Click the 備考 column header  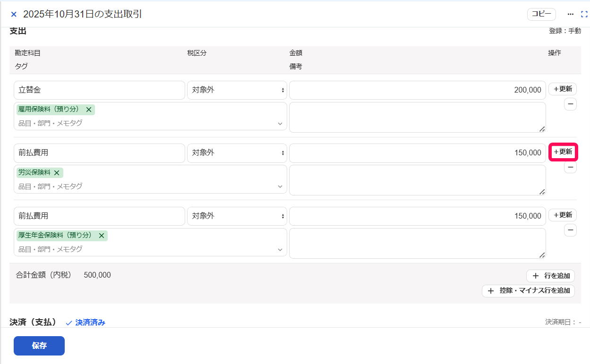296,67
